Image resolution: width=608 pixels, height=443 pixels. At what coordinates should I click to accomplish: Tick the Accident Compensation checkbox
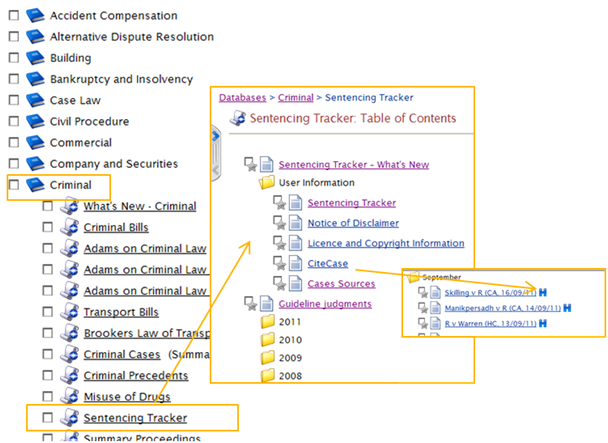pyautogui.click(x=14, y=16)
